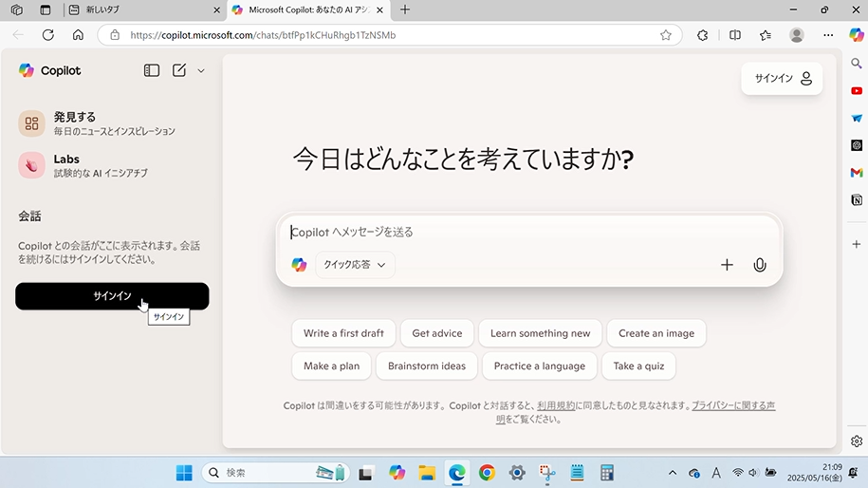This screenshot has width=868, height=488.
Task: Open the 利用規約 terms link
Action: coord(557,405)
